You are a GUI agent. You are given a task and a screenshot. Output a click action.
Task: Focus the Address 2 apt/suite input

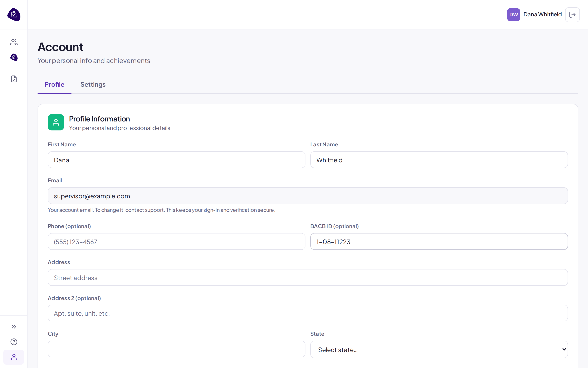(308, 313)
